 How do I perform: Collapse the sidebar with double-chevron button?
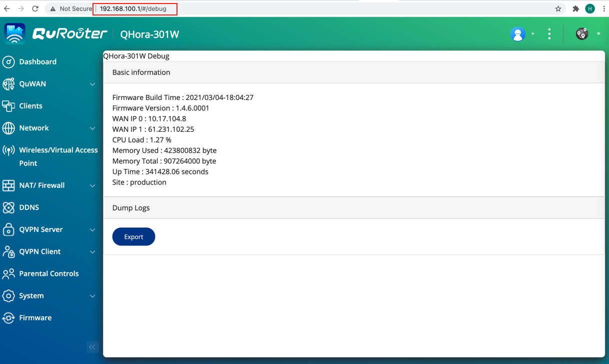[x=92, y=347]
